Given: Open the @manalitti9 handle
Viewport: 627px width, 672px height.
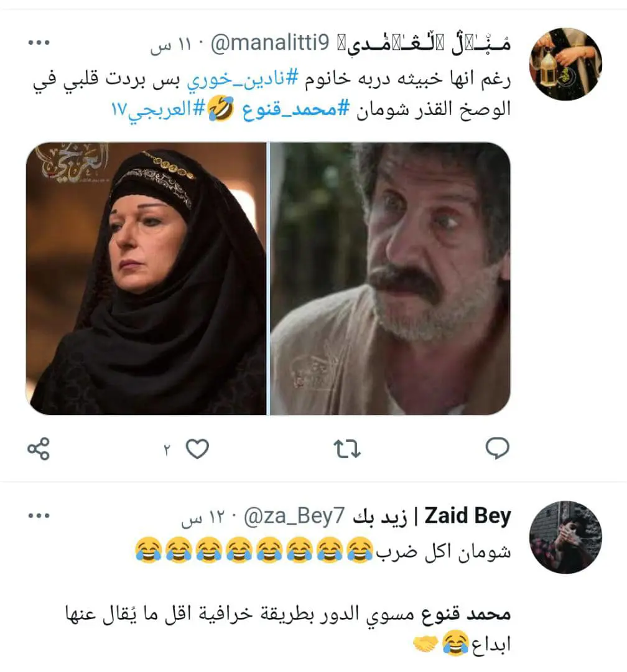Looking at the screenshot, I should tap(270, 44).
